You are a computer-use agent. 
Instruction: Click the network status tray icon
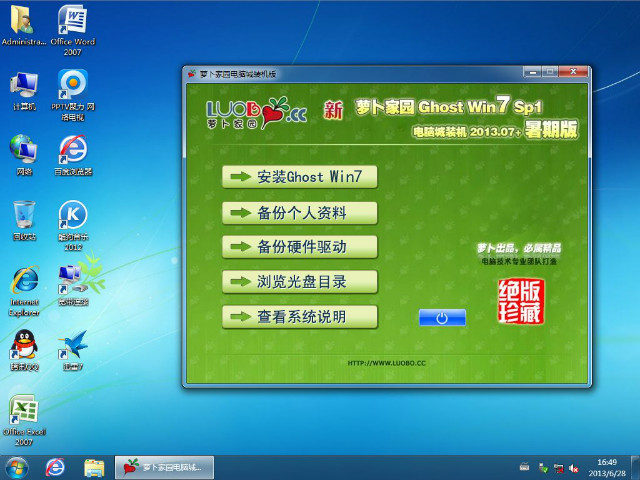click(x=558, y=468)
